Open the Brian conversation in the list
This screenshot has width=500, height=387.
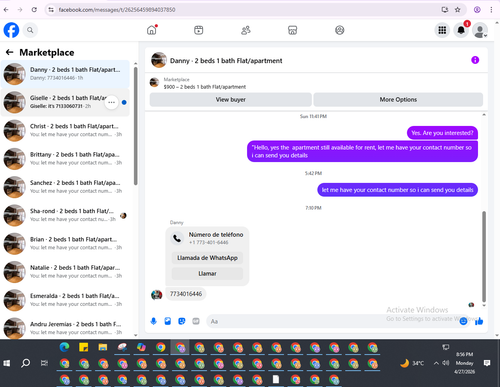(65, 244)
